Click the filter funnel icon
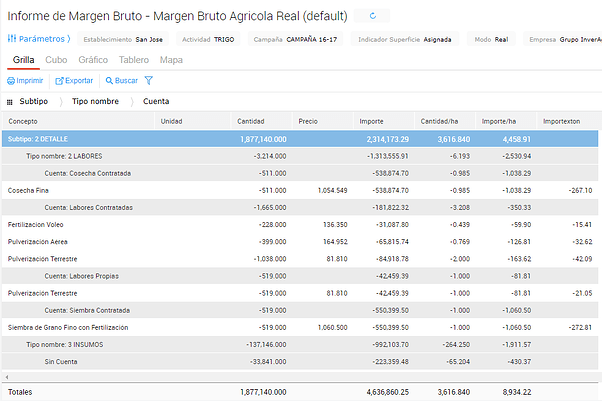Viewport: 602px width, 401px height. (x=149, y=80)
